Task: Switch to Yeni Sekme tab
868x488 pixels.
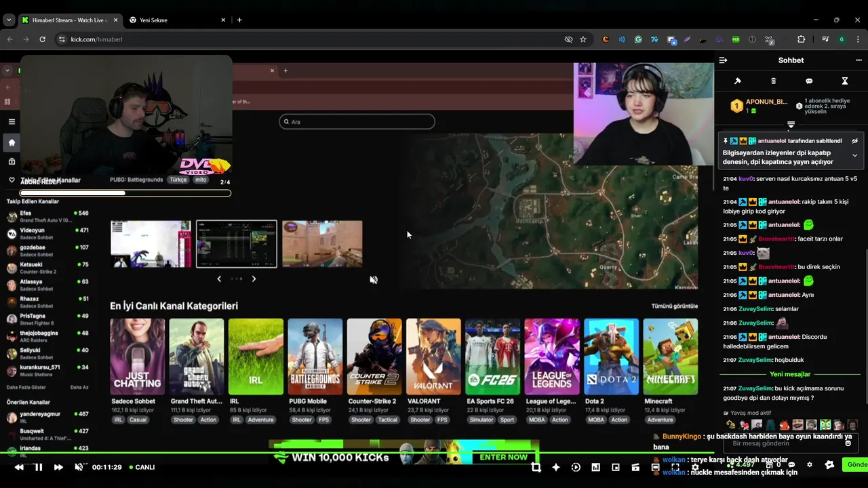Action: click(x=176, y=20)
